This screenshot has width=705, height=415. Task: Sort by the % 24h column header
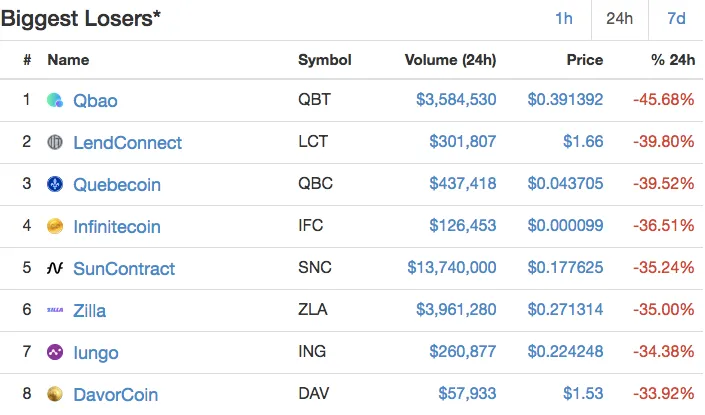[x=673, y=60]
